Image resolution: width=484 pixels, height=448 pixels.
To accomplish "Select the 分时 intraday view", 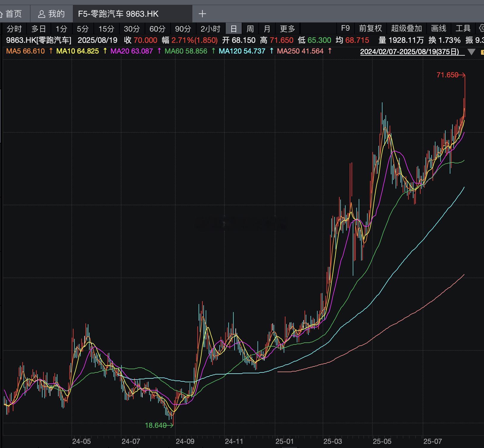I will tap(14, 29).
